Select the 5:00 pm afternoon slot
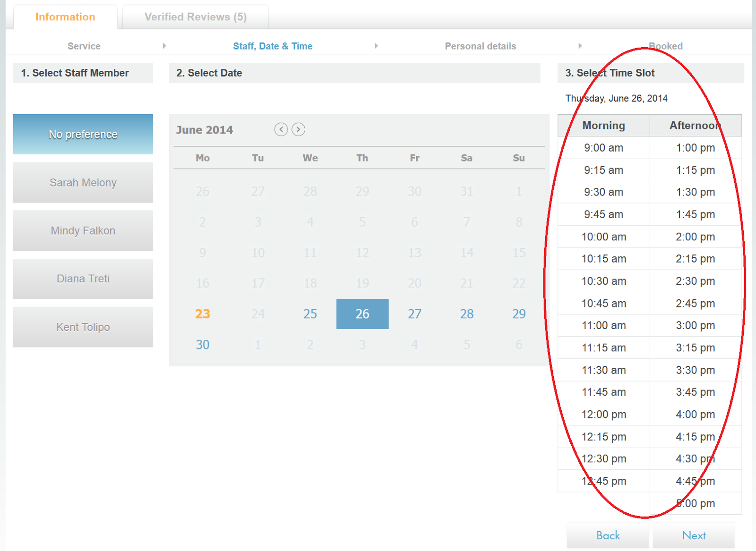 (694, 503)
